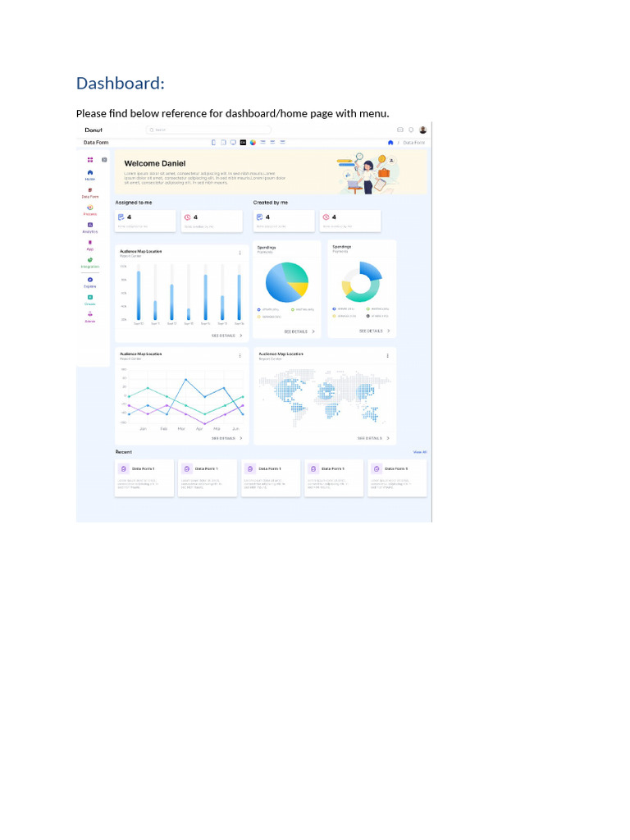Open the notifications bell icon
The image size is (630, 840).
pos(411,130)
